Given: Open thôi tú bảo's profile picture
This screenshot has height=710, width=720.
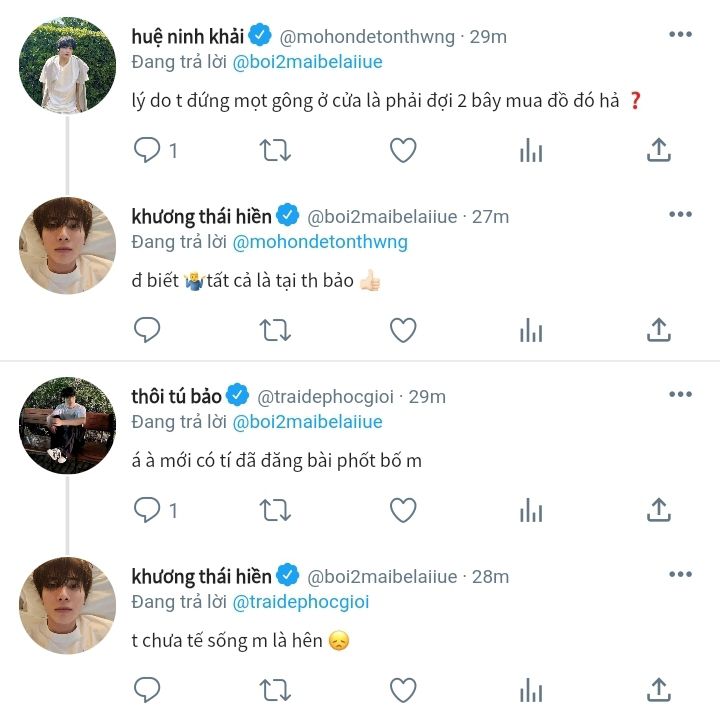Looking at the screenshot, I should (x=67, y=425).
